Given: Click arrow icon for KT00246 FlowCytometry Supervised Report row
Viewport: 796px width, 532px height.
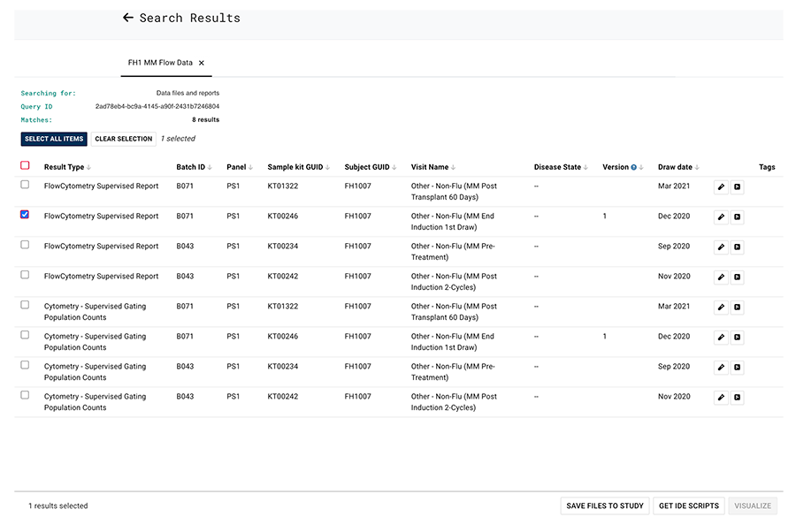Looking at the screenshot, I should click(x=738, y=217).
